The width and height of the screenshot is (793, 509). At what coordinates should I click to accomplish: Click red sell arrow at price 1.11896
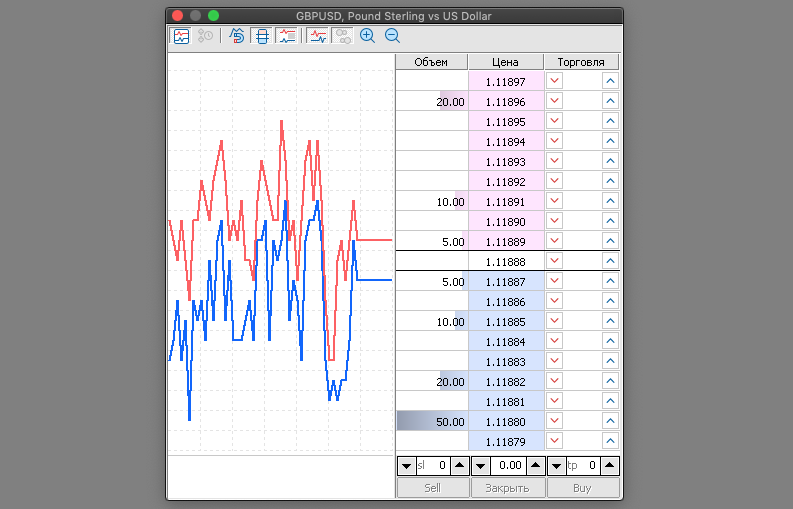coord(554,101)
